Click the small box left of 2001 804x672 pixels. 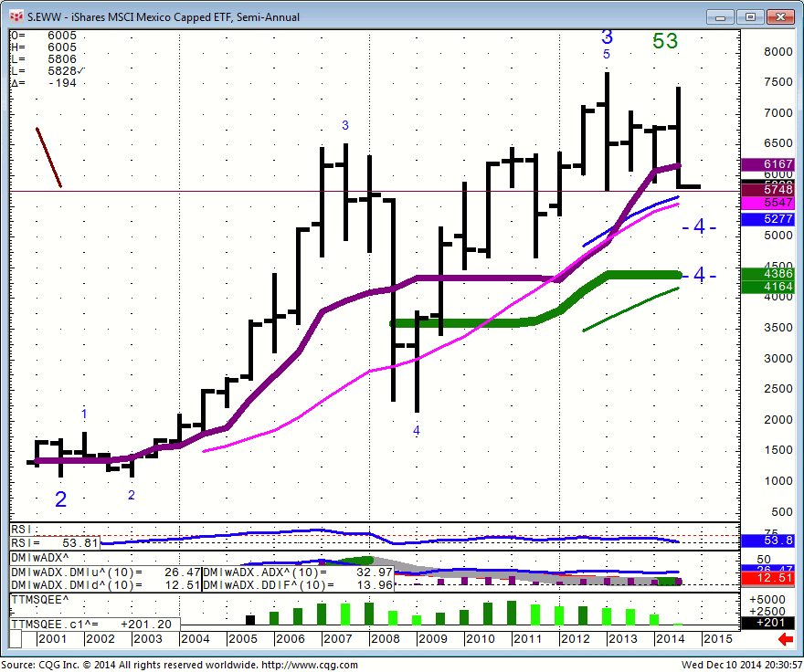(16, 639)
